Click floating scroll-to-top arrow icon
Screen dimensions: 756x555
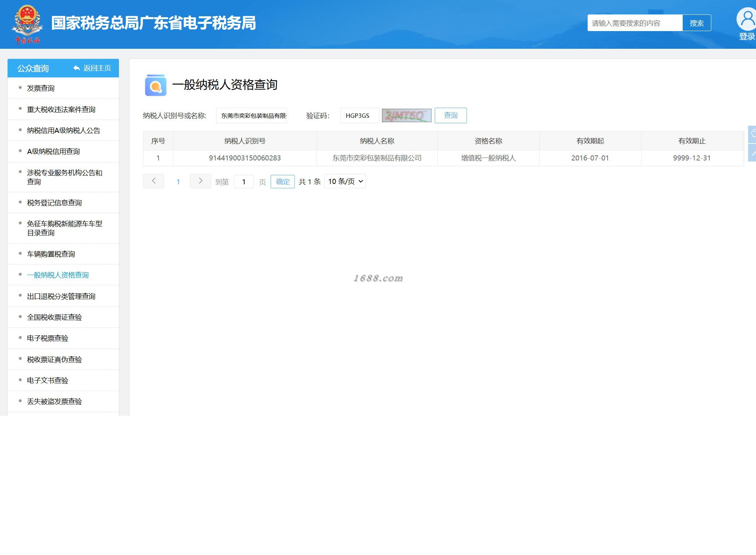click(752, 153)
